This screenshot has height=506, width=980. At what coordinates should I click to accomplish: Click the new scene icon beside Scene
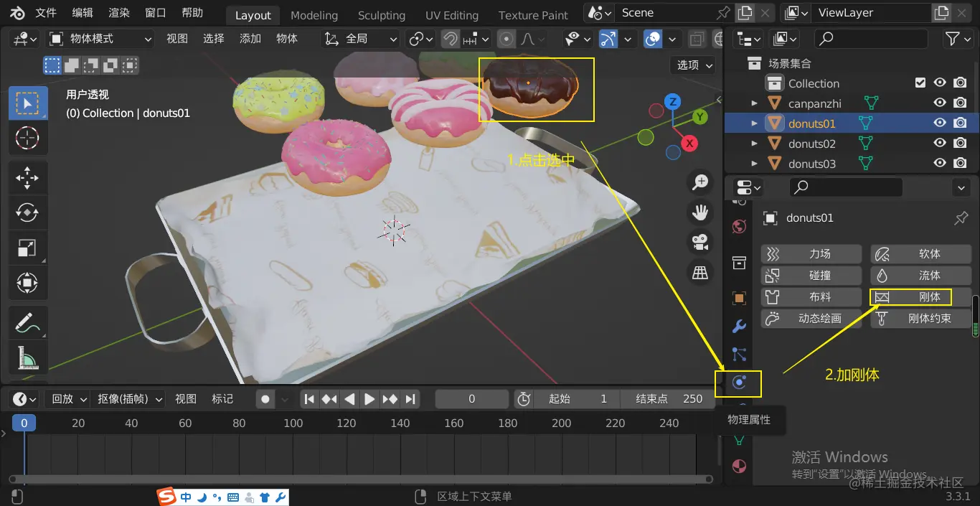[745, 12]
